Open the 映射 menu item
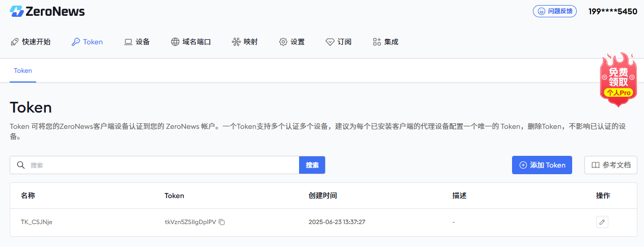 [245, 42]
